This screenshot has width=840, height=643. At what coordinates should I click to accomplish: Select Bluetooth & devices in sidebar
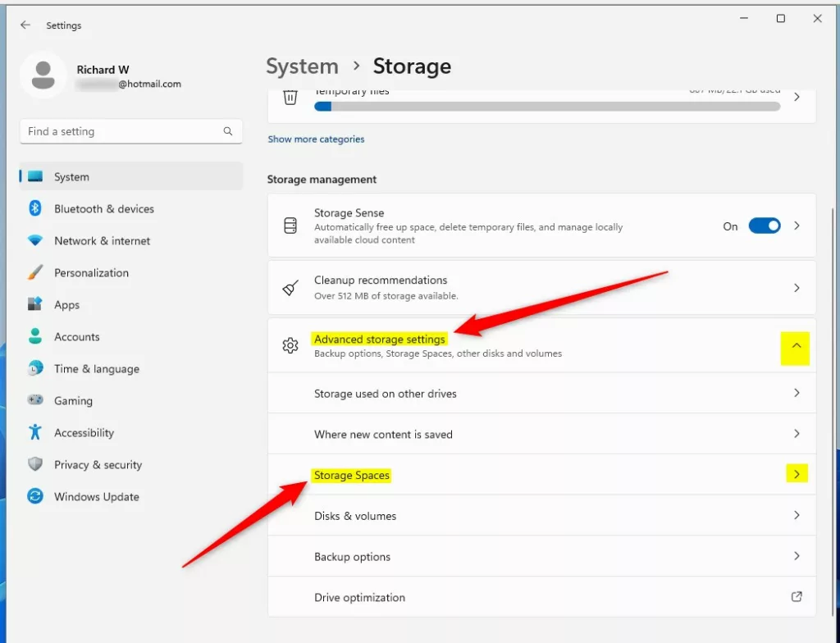click(x=131, y=208)
